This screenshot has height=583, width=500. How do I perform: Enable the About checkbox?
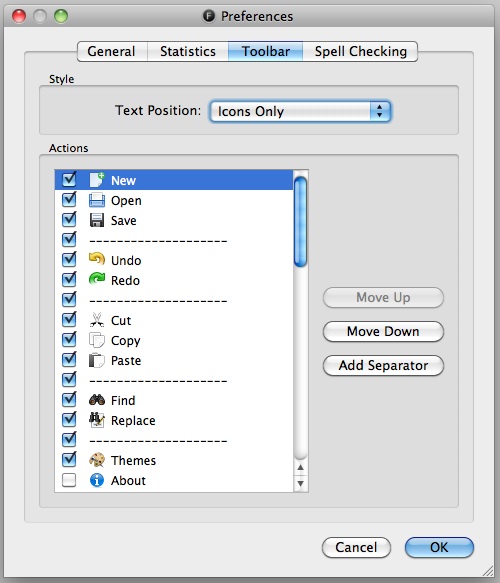point(69,480)
